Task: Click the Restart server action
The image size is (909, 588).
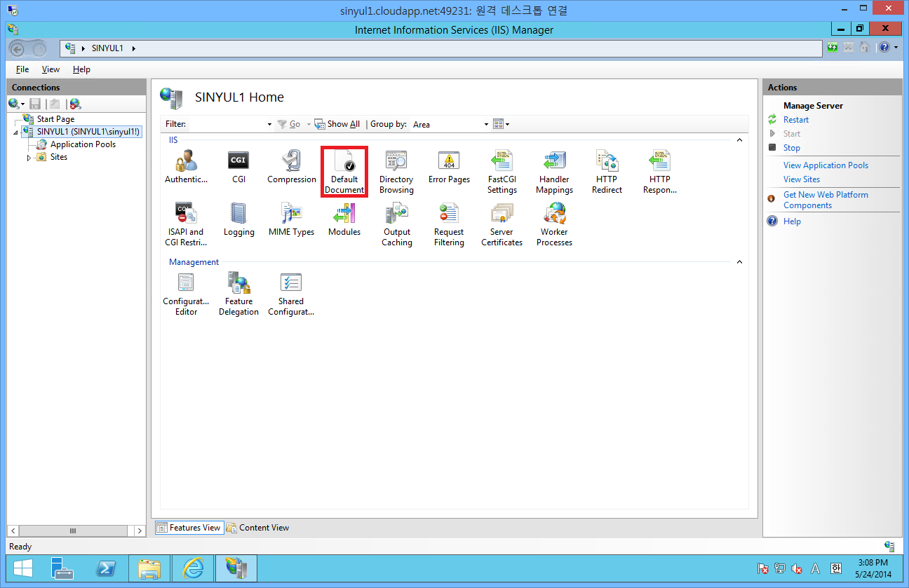Action: pos(796,120)
